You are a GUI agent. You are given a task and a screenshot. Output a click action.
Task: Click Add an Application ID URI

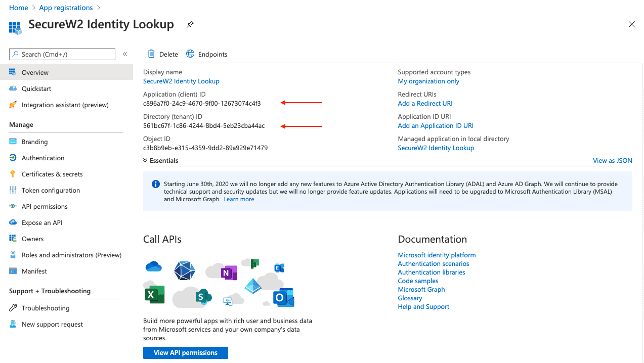436,125
